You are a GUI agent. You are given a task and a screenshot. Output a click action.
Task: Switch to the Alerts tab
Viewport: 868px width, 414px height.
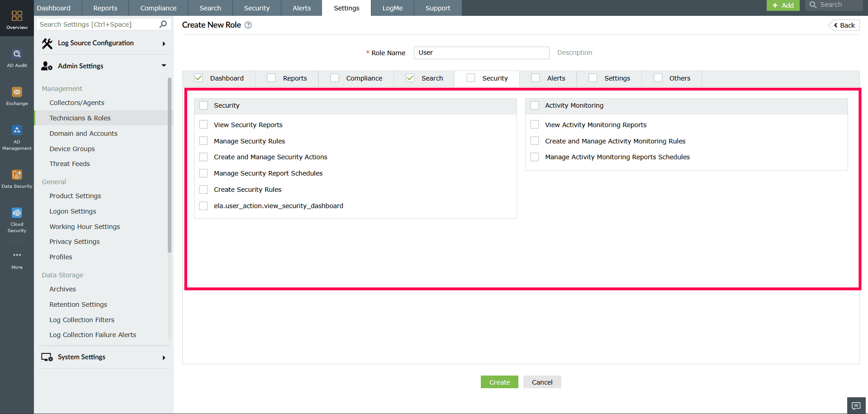coord(556,78)
